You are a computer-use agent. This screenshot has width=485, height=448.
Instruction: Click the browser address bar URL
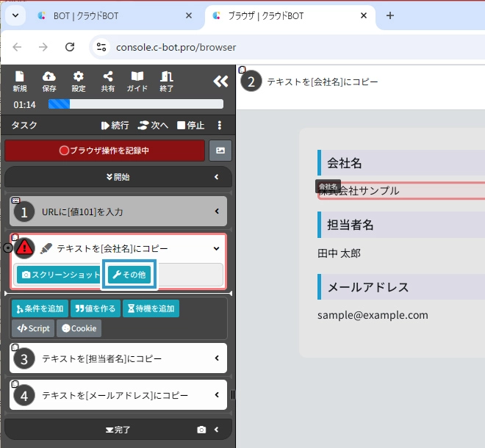(x=176, y=47)
